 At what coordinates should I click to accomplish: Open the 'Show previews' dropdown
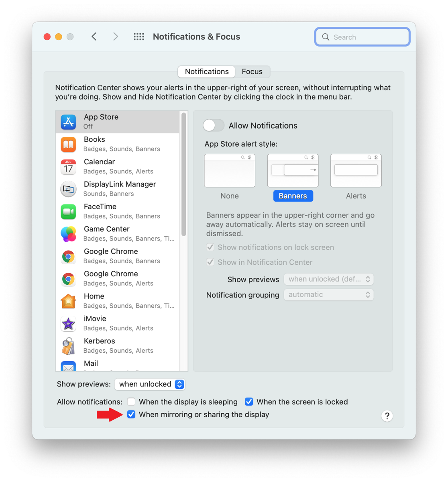[x=329, y=279]
